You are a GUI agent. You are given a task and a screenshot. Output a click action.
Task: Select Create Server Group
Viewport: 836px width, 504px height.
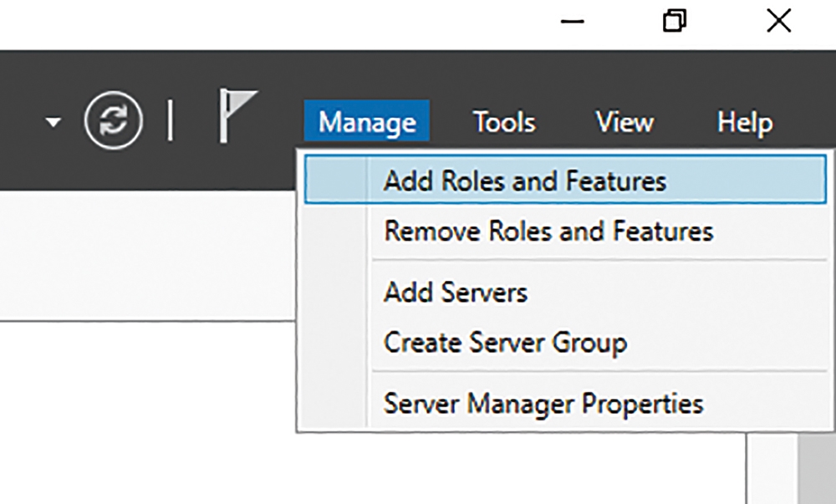(x=566, y=342)
